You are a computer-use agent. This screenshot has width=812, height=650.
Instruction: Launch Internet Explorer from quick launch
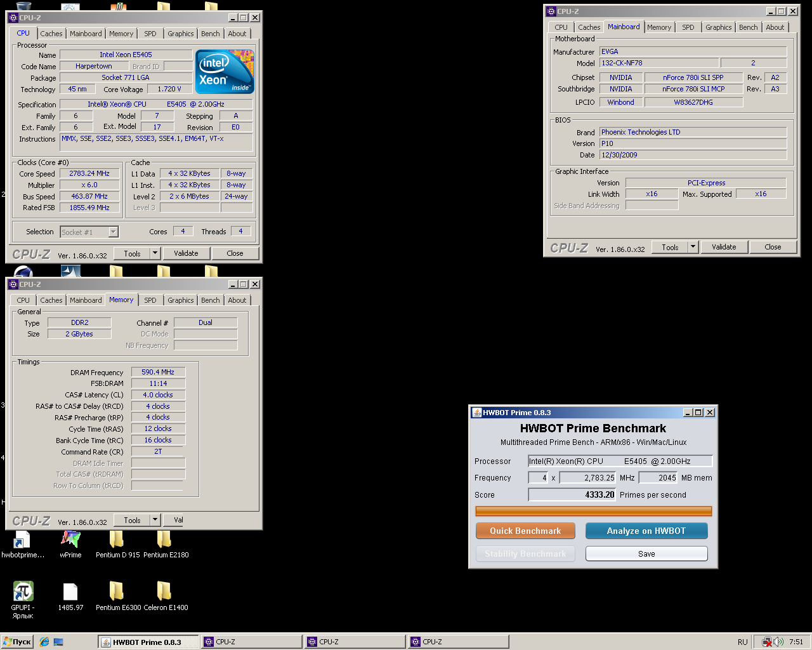coord(44,642)
